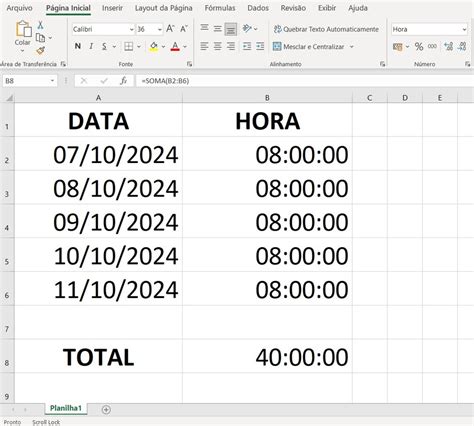Align text left
The height and width of the screenshot is (426, 474).
pyautogui.click(x=204, y=46)
